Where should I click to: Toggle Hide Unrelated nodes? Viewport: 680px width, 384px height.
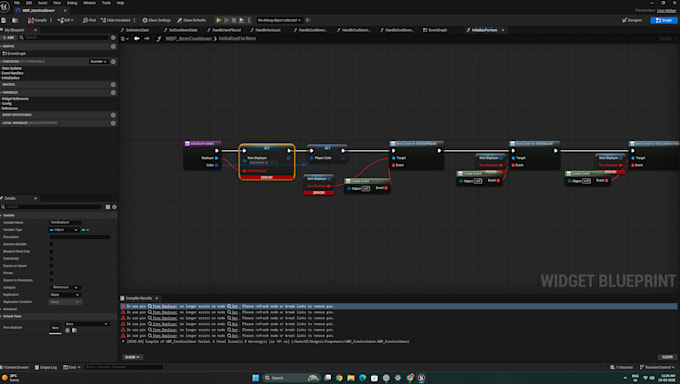(x=116, y=20)
